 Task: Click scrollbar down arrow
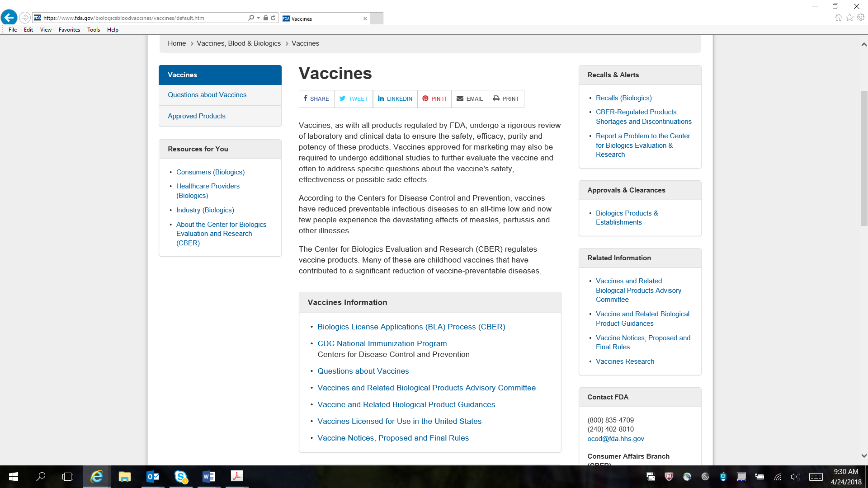pyautogui.click(x=863, y=456)
